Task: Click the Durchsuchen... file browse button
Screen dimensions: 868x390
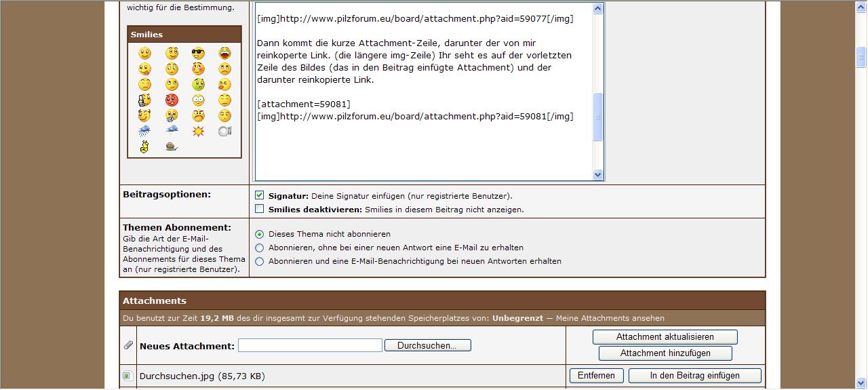Action: [x=427, y=345]
